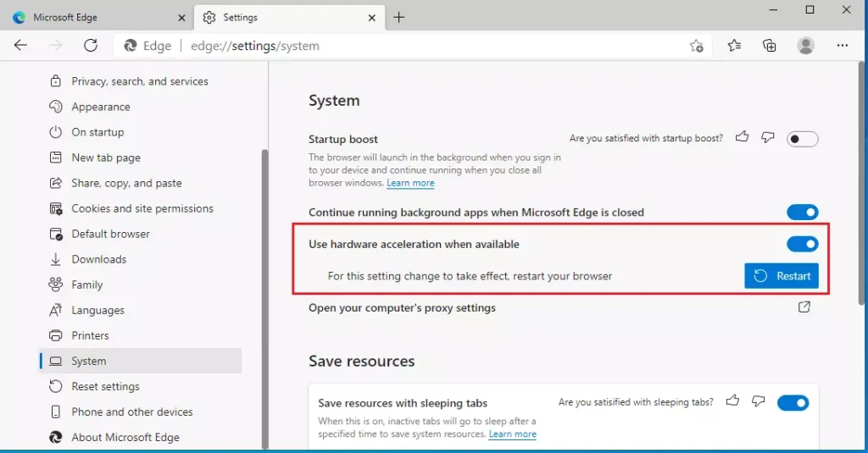
Task: Give thumbs up for sleeping tabs
Action: (x=732, y=401)
